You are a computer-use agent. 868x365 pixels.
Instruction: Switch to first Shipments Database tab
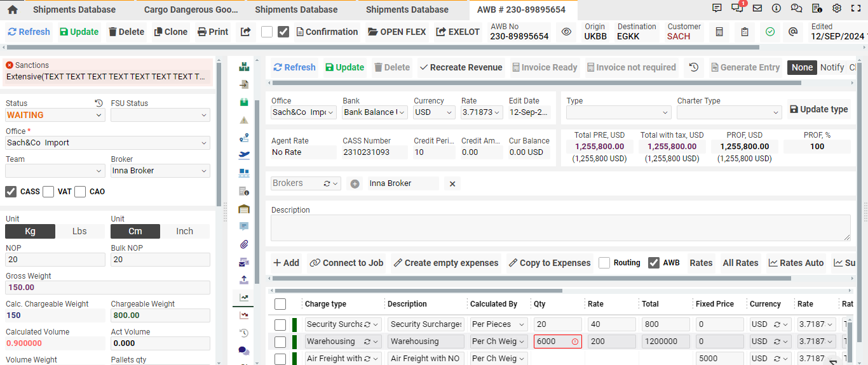pos(74,10)
